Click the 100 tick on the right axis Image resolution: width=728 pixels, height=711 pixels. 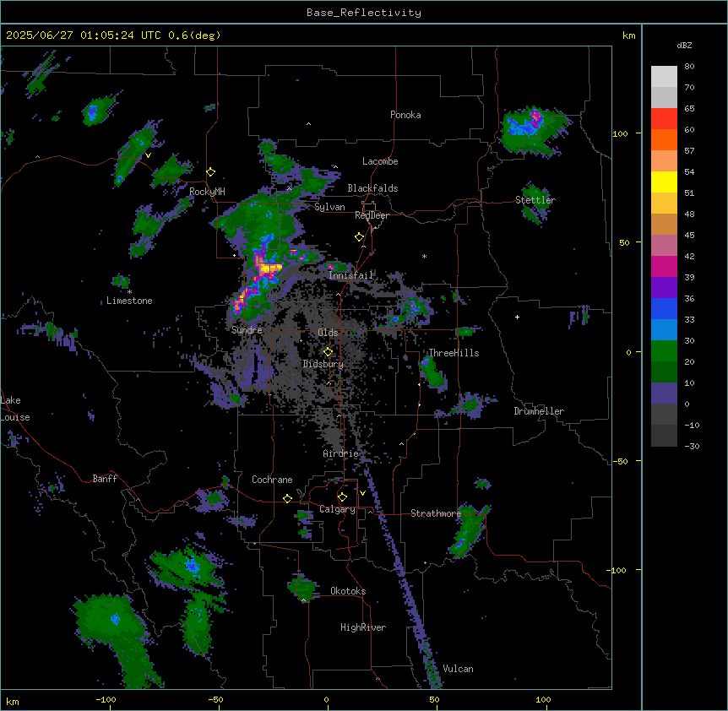[x=620, y=133]
